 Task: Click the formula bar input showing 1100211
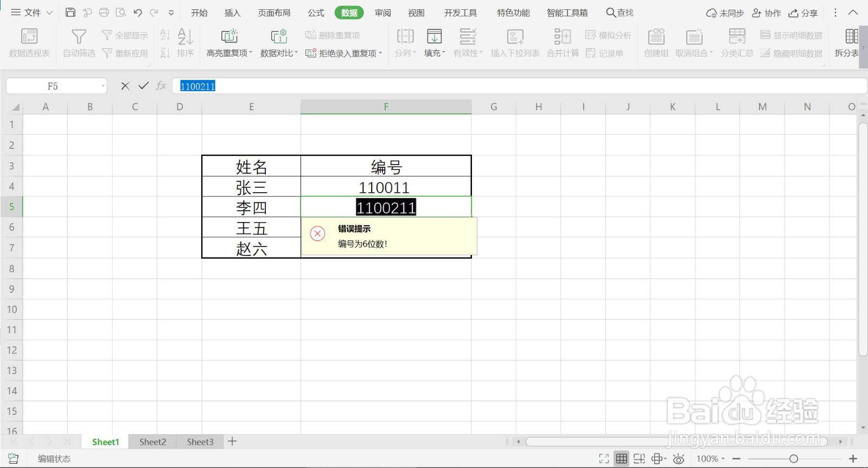click(519, 86)
